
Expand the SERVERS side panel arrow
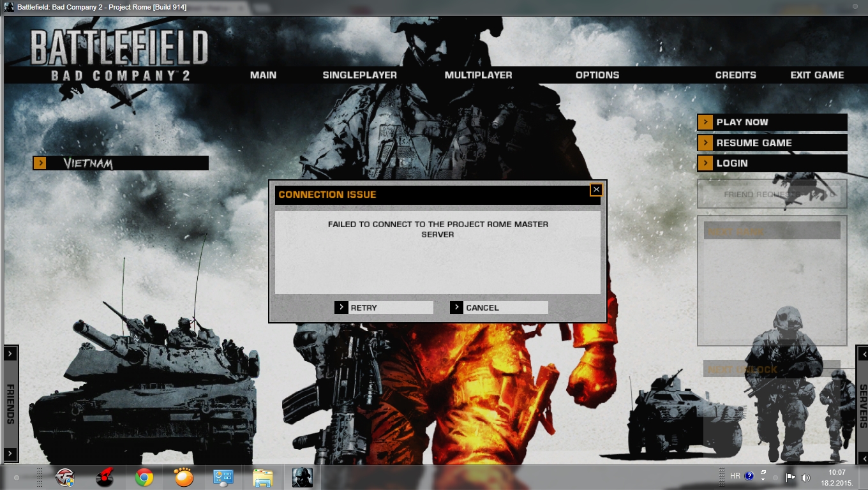(x=862, y=353)
